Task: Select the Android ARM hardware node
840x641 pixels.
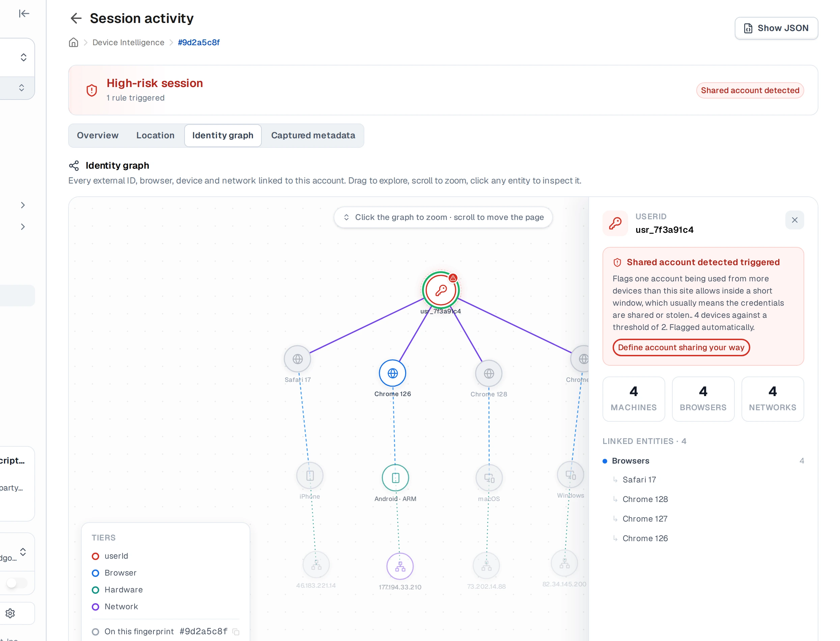Action: [395, 477]
